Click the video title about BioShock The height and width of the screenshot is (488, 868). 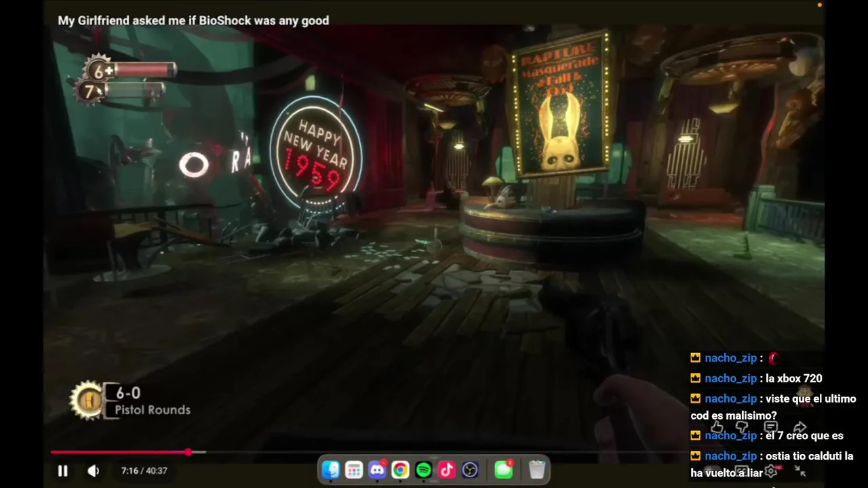pyautogui.click(x=193, y=20)
